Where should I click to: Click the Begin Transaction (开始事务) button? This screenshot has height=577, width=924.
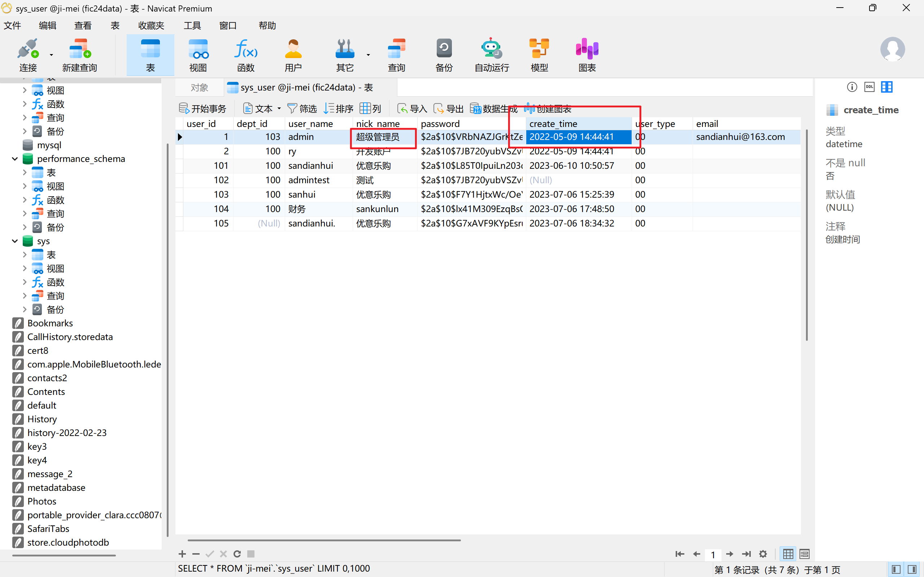[203, 109]
